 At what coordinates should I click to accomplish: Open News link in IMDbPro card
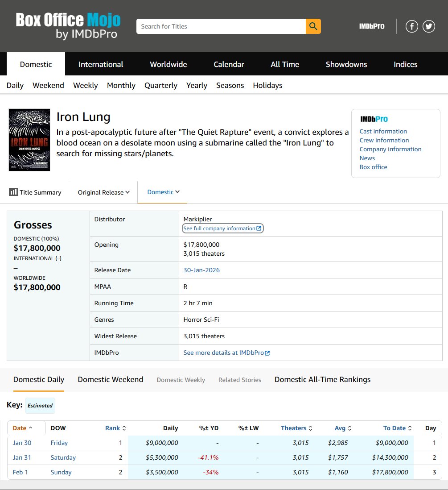(x=367, y=158)
